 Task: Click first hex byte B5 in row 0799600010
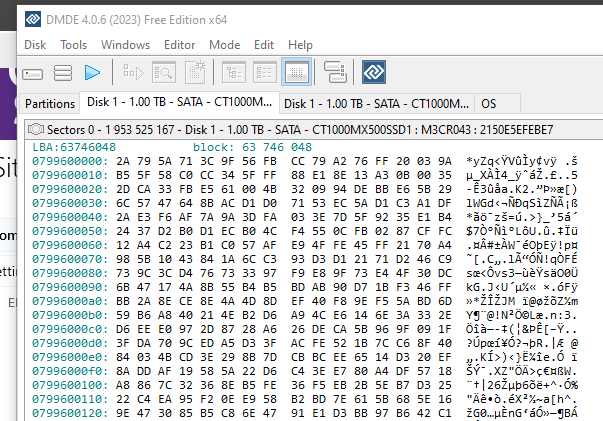tap(123, 175)
